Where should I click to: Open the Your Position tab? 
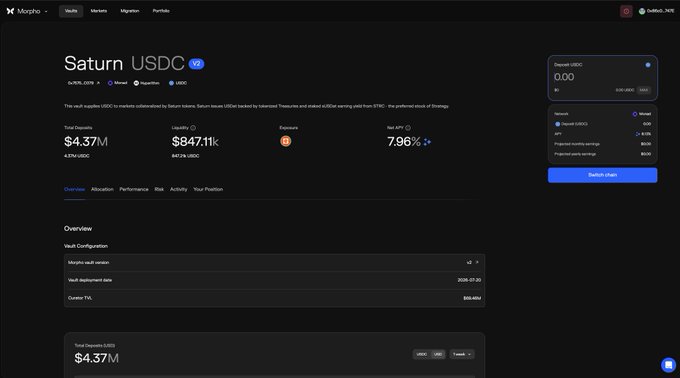[208, 189]
